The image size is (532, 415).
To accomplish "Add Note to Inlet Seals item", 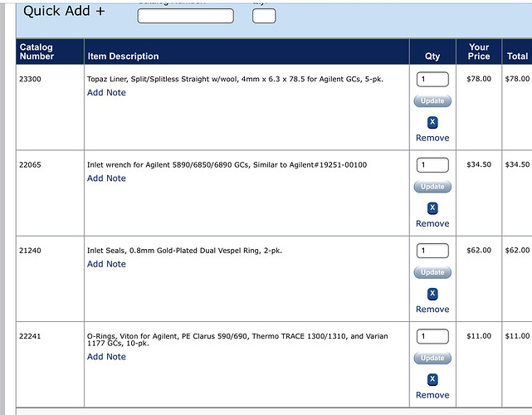I will (106, 264).
